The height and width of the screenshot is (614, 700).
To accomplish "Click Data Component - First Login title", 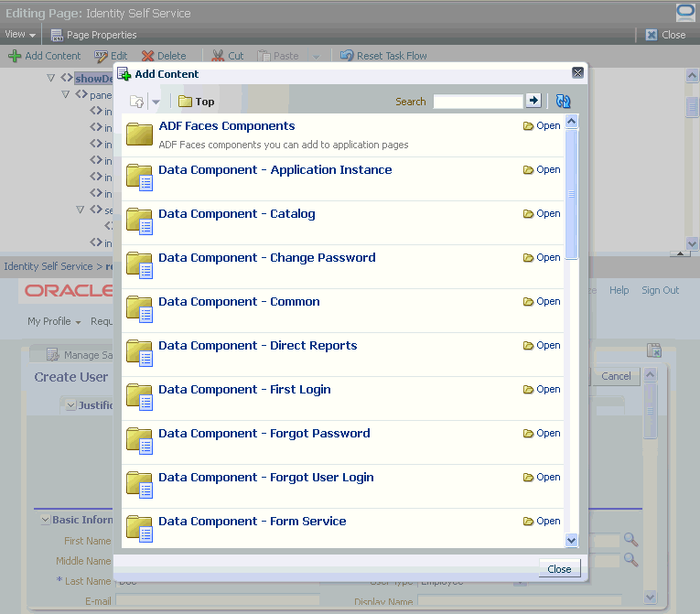I will coord(244,390).
